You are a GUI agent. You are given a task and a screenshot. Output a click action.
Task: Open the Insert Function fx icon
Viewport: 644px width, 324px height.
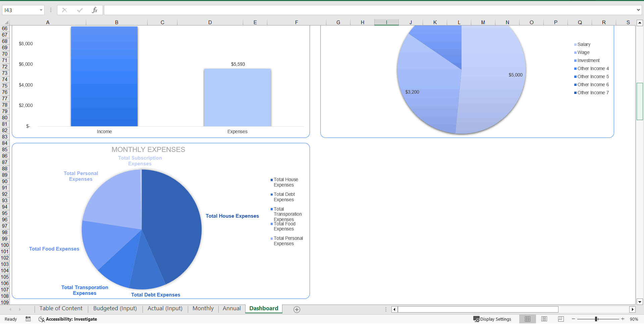pyautogui.click(x=95, y=10)
